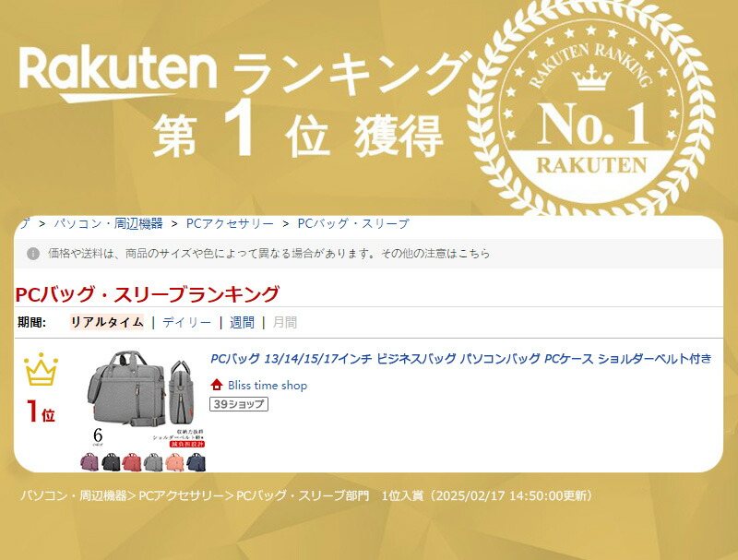This screenshot has height=560, width=738.
Task: Select the pink bag color thumbnail
Action: pyautogui.click(x=174, y=461)
